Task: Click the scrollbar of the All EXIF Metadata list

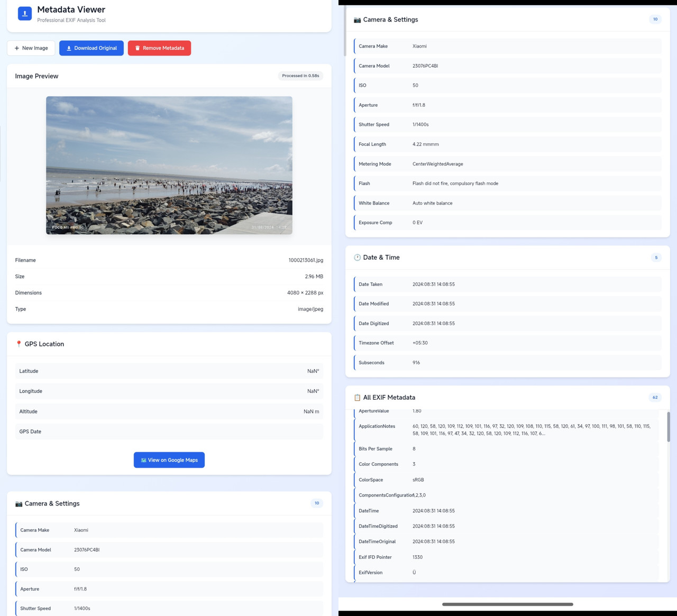Action: (x=669, y=427)
